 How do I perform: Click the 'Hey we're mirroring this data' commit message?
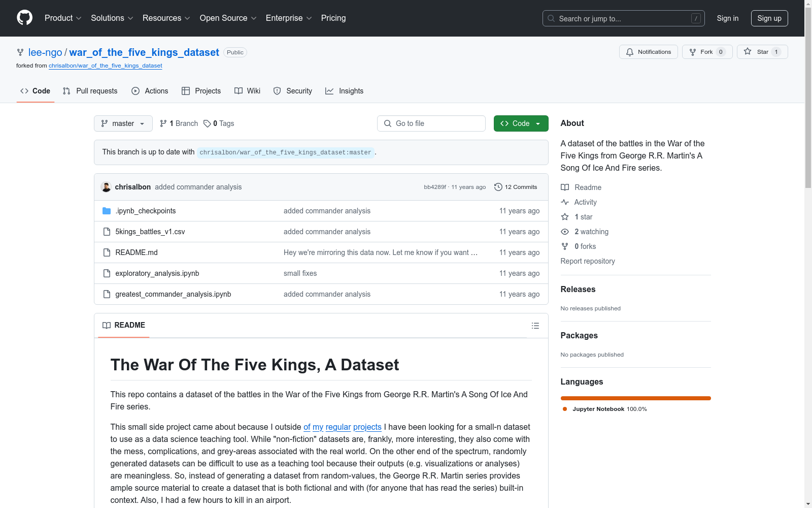pos(381,252)
